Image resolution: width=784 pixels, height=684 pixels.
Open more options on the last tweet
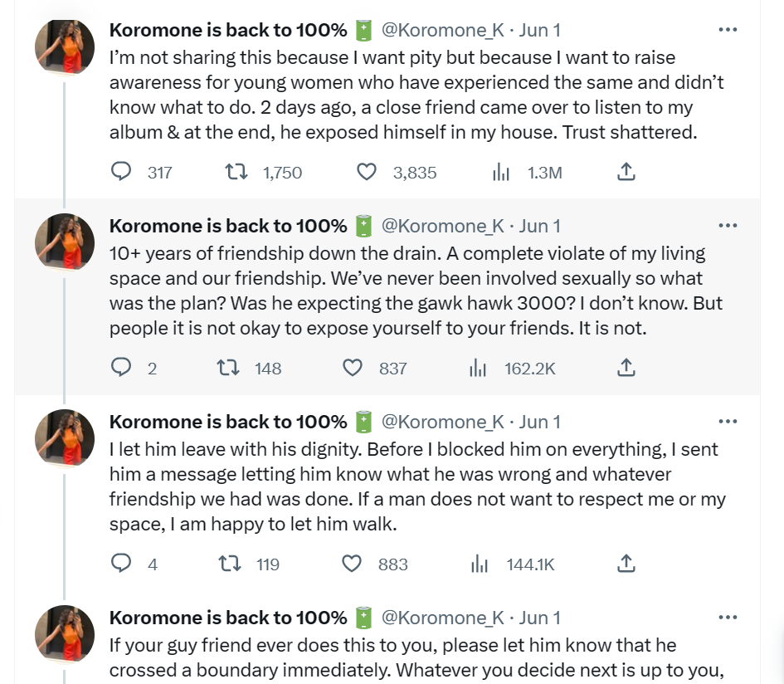coord(728,618)
